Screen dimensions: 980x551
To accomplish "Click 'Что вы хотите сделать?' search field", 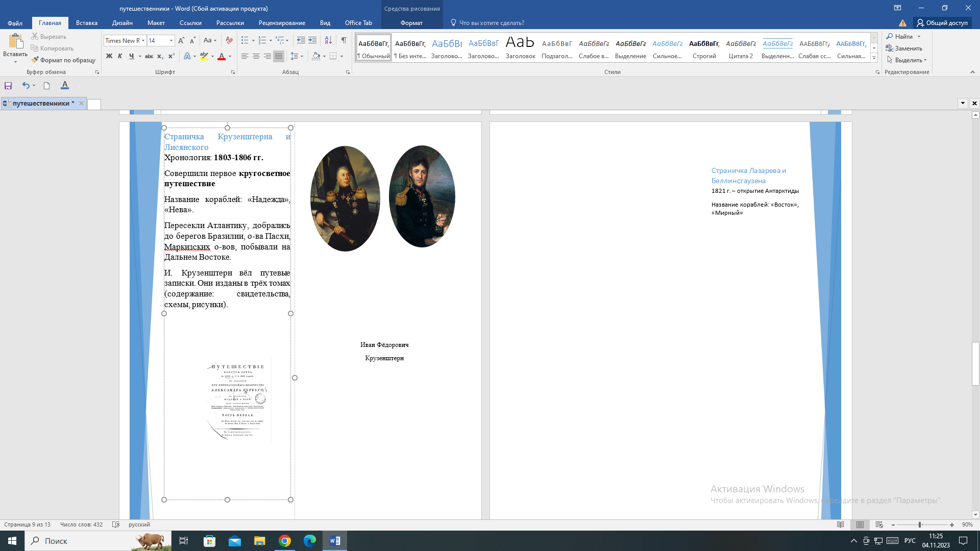I will [492, 23].
